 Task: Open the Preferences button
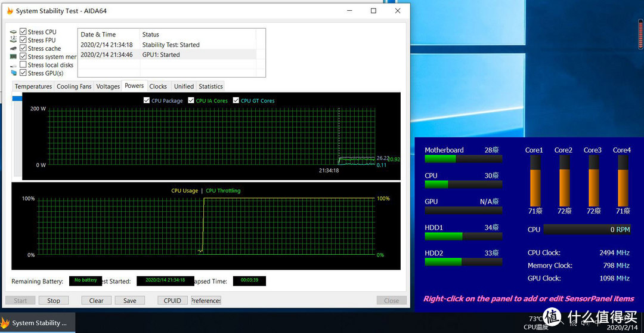pos(206,301)
